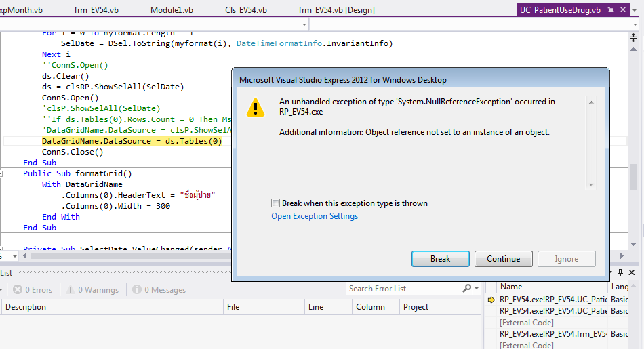Select the second RP_EV54.UC_Patie call stack row
The image size is (644, 349).
coord(553,311)
